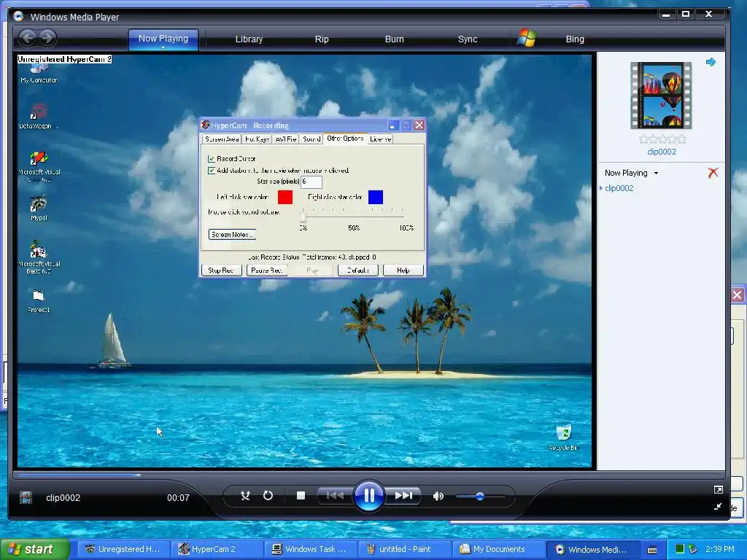Click the media file icon beside clip0002
Image resolution: width=747 pixels, height=560 pixels.
pos(26,497)
